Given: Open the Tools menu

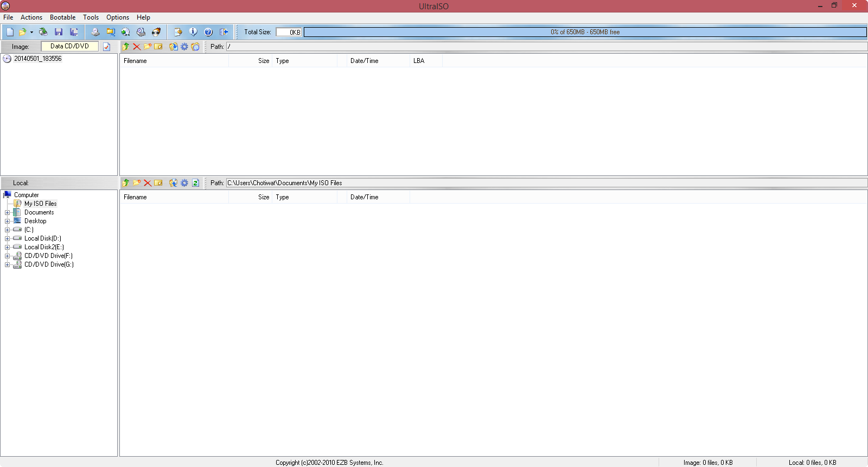Looking at the screenshot, I should click(91, 17).
